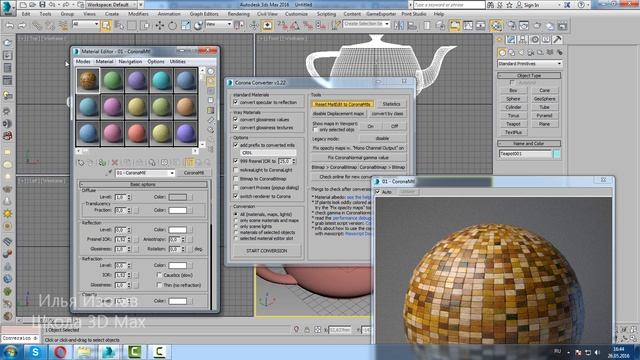Click Reset Map red X icon
This screenshot has width=640, height=360.
[x=115, y=163]
